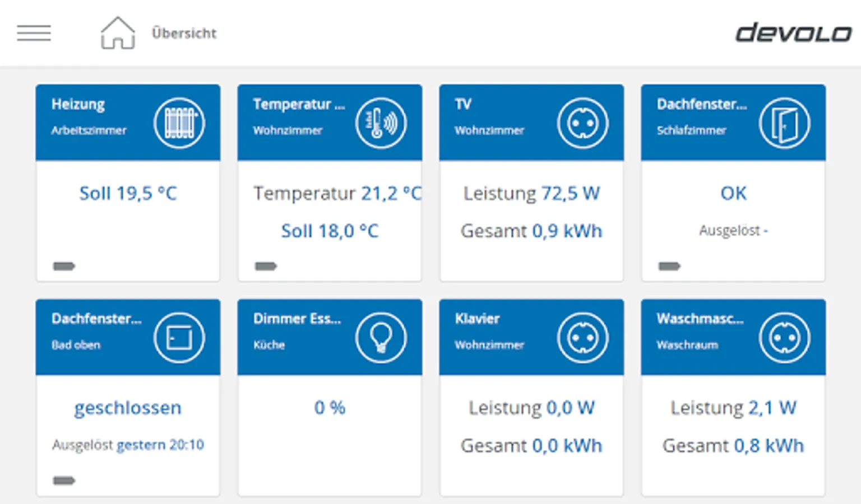Screen dimensions: 861x504
Task: Click the radiator icon on Heizung card
Action: [179, 123]
